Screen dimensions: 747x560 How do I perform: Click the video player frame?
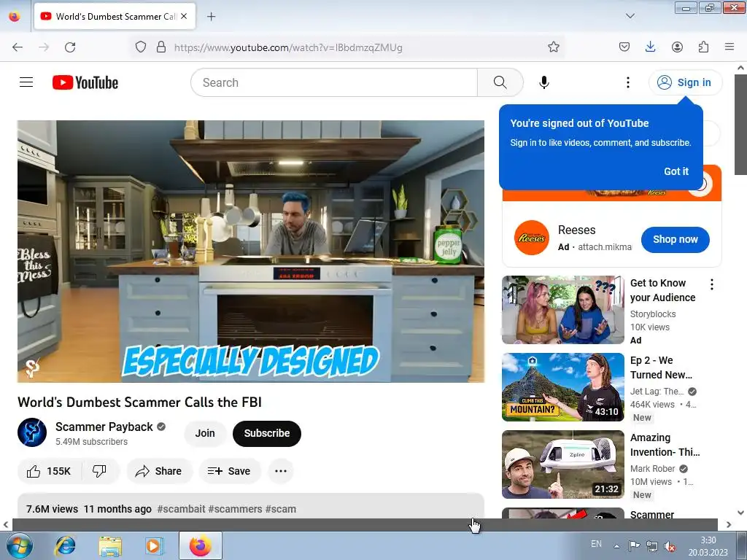click(x=251, y=251)
